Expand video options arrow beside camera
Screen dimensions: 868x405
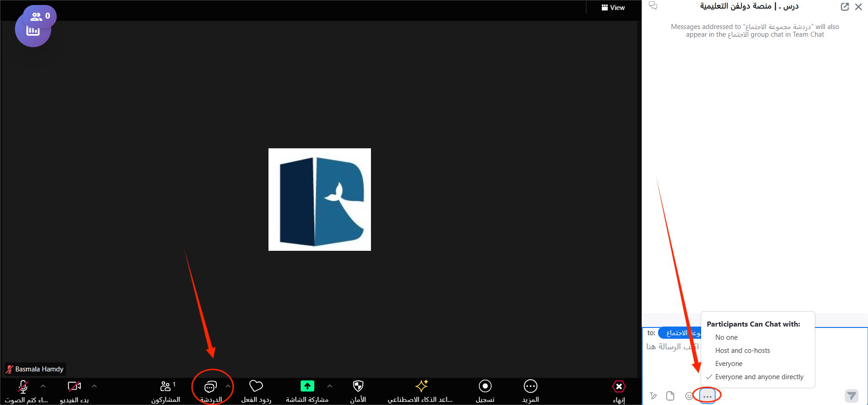pyautogui.click(x=94, y=386)
